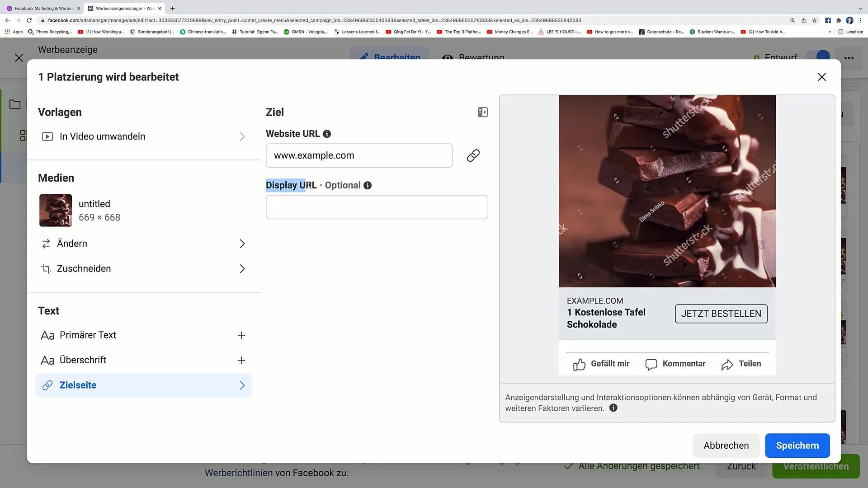Focus the Website URL input field
This screenshot has height=488, width=868.
(x=359, y=155)
